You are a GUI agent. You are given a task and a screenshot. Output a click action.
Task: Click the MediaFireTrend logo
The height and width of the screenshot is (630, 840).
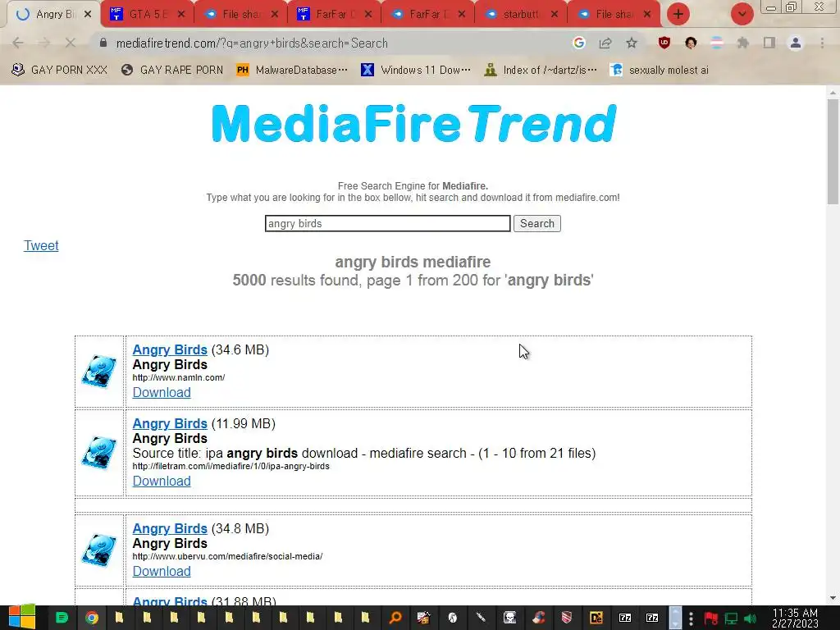[414, 123]
